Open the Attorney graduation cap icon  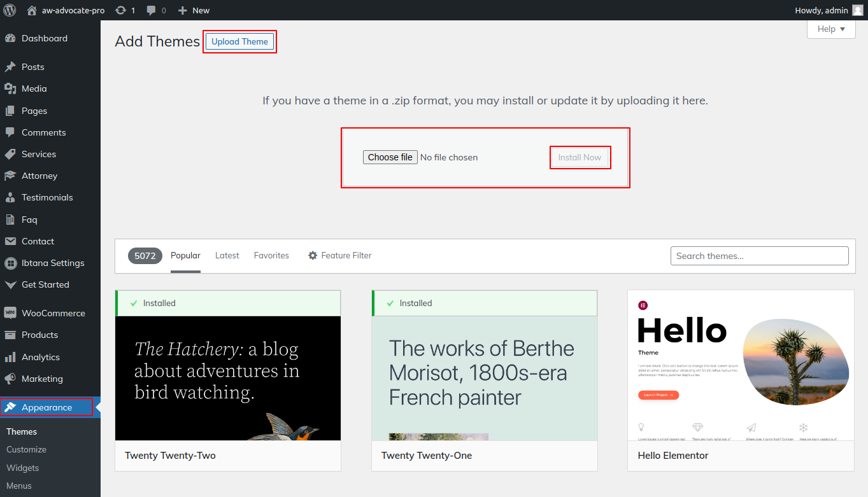[x=10, y=176]
